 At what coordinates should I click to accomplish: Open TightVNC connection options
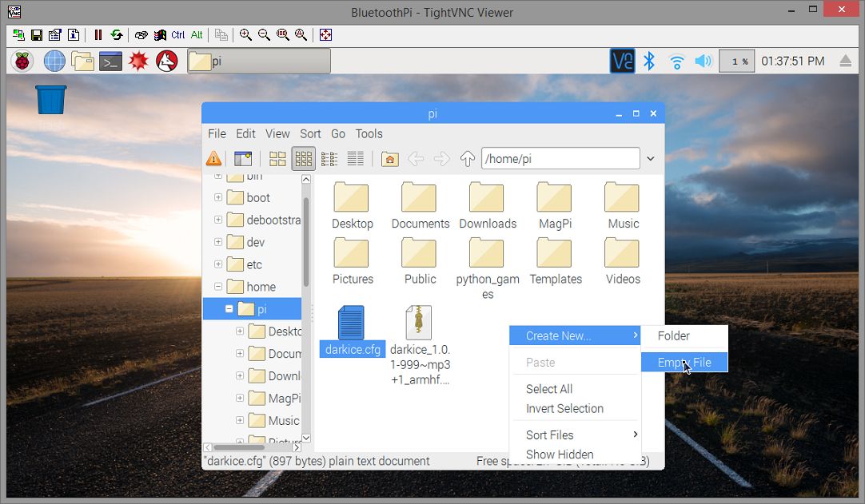pyautogui.click(x=54, y=35)
